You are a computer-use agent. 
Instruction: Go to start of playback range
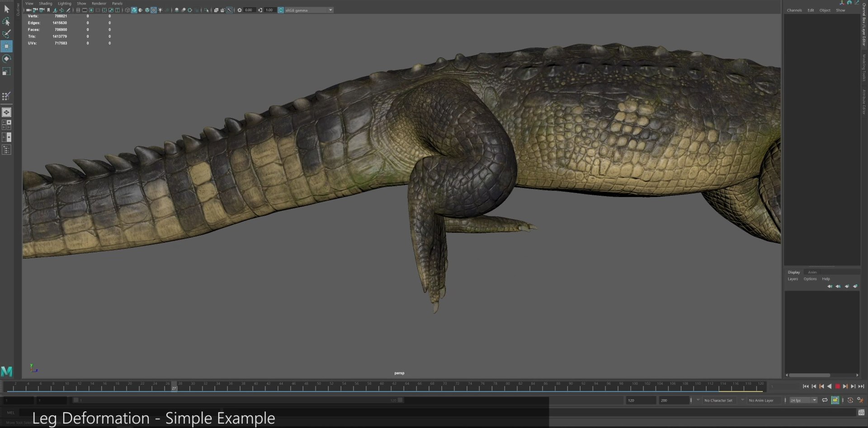[x=806, y=386]
